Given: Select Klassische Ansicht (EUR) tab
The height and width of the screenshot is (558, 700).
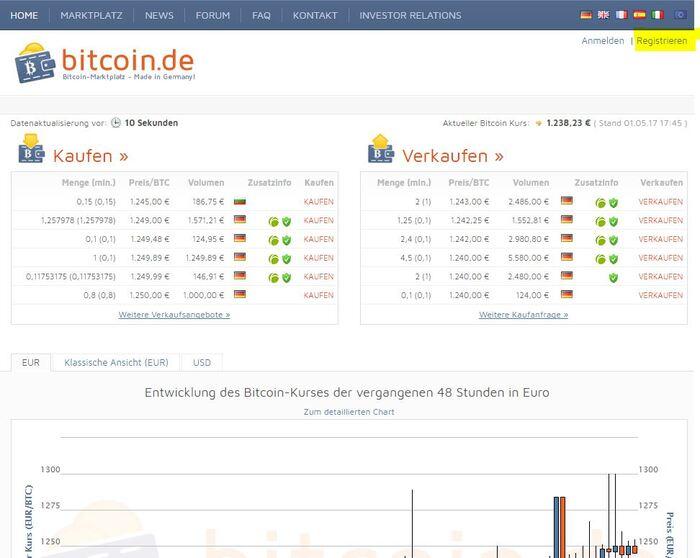Looking at the screenshot, I should [x=116, y=362].
